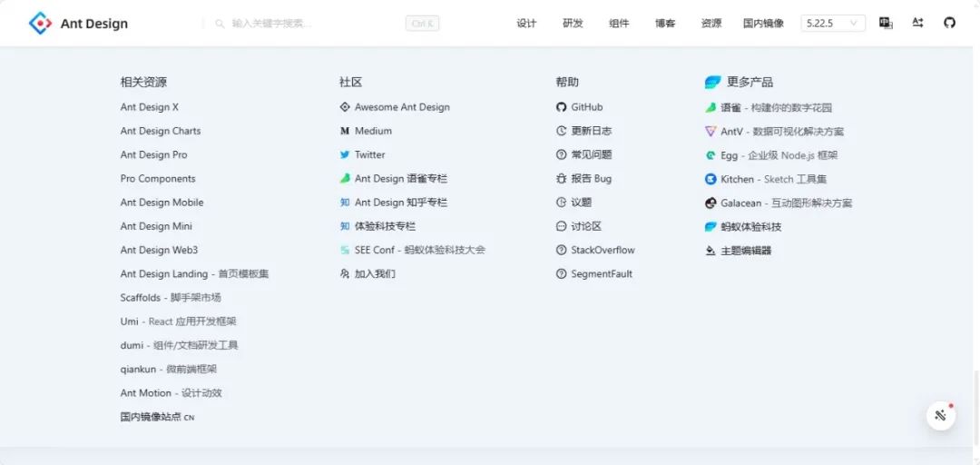Viewport: 980px width, 465px height.
Task: Open the 国内镜像站点 CN link
Action: 158,416
